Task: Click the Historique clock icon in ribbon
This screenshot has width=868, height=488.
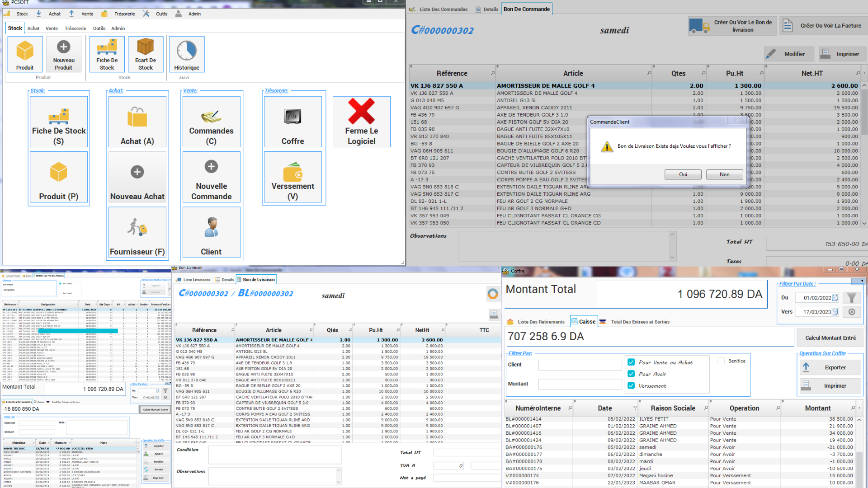Action: pos(186,51)
